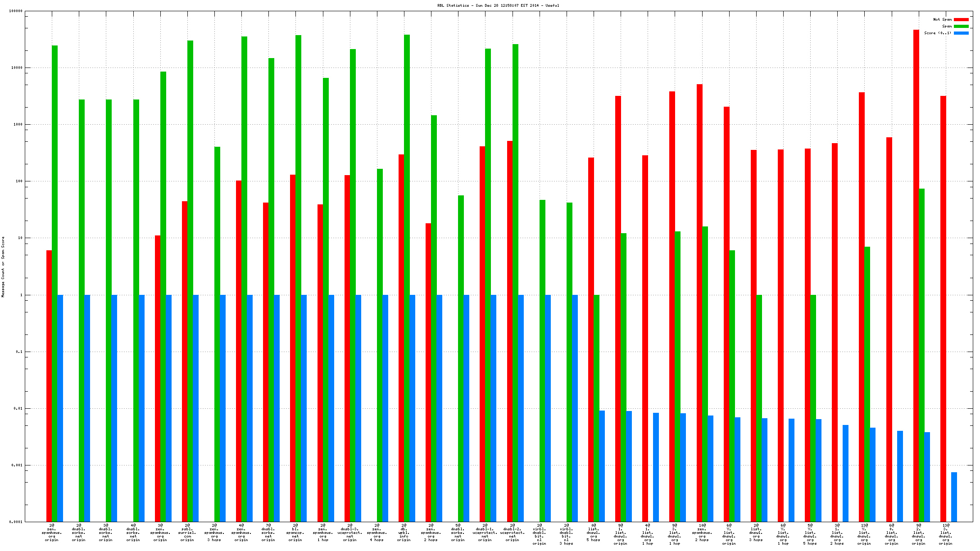Click the first x-axis label 'zen.spamhaus.org origin'
The width and height of the screenshot is (980, 551).
(52, 533)
